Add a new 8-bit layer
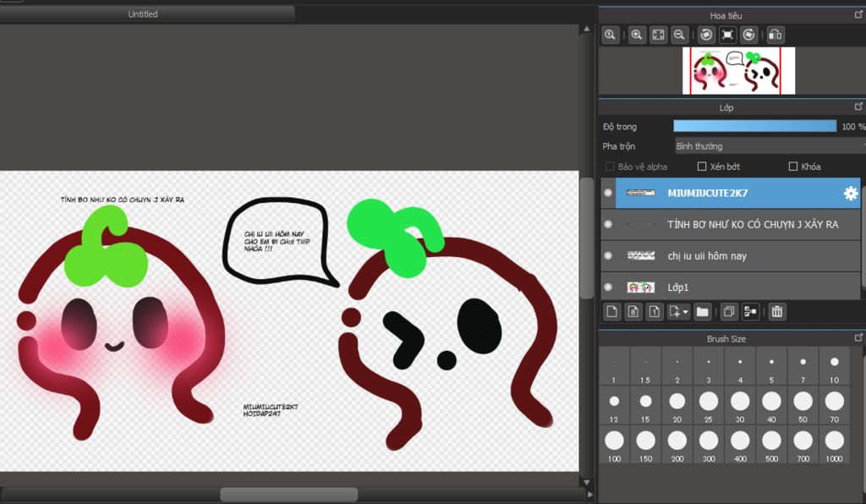The width and height of the screenshot is (866, 504). 633,312
